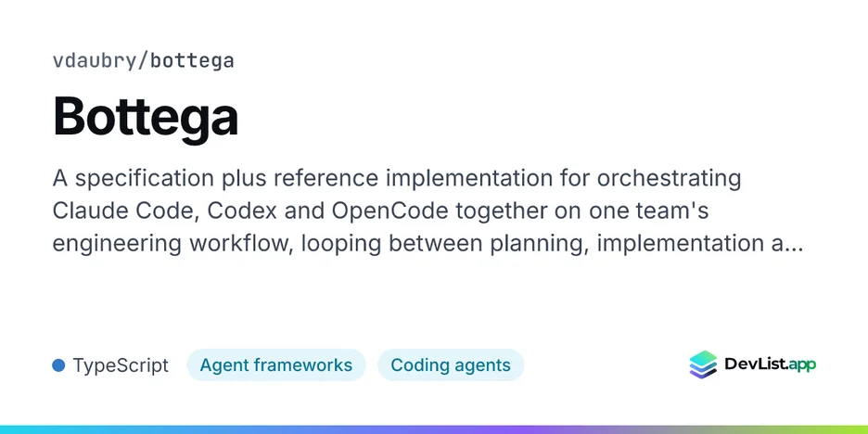Click the DevList stacked layers logo icon
This screenshot has height=434, width=868.
(x=703, y=364)
